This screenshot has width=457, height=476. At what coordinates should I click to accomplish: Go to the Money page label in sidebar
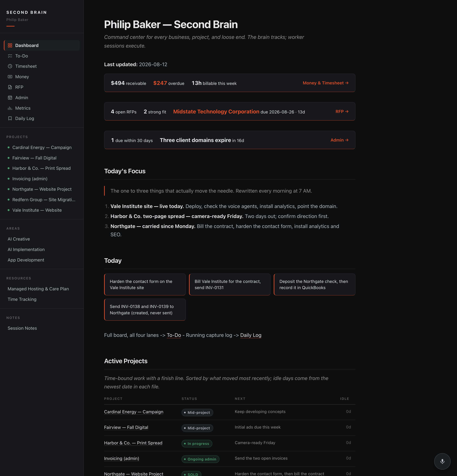[x=22, y=77]
